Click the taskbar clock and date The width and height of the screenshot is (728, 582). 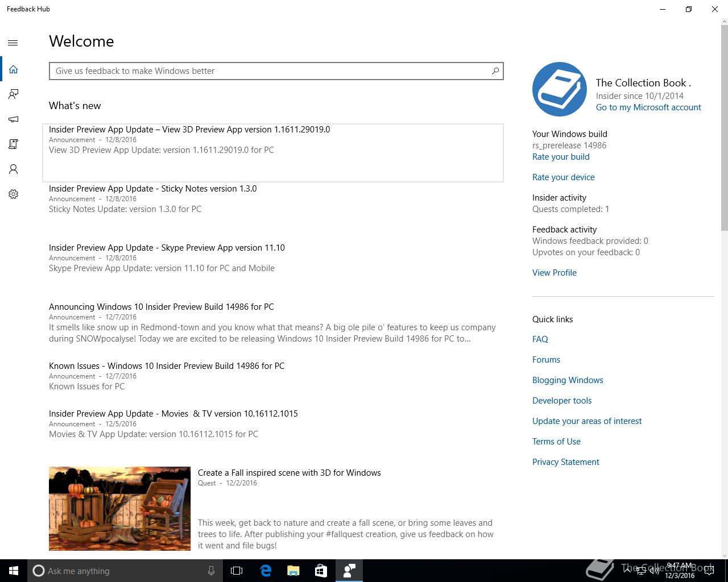point(680,571)
